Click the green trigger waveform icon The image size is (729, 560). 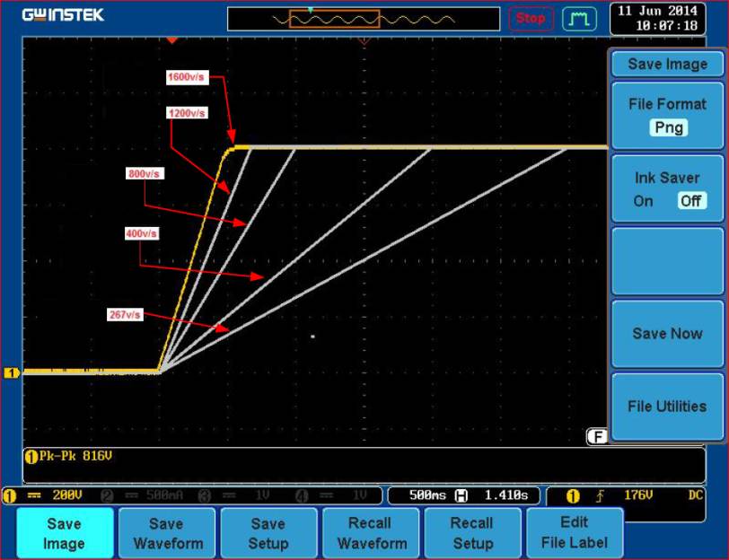[x=579, y=18]
